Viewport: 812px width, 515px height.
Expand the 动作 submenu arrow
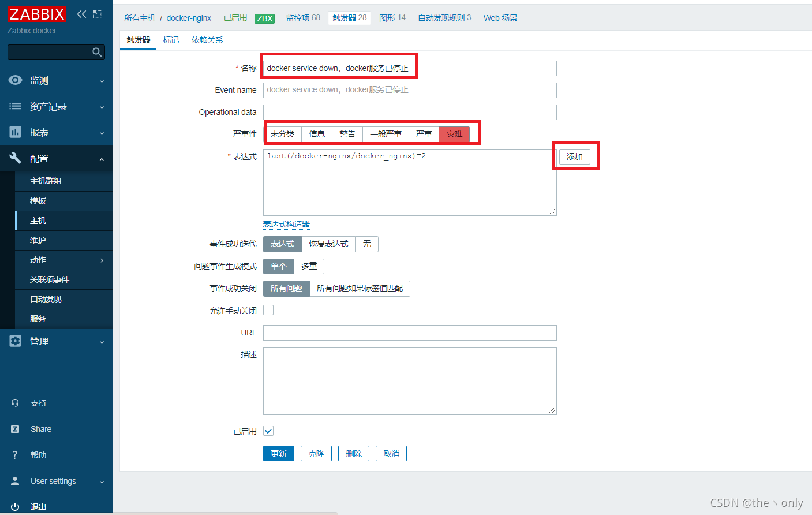tap(102, 260)
